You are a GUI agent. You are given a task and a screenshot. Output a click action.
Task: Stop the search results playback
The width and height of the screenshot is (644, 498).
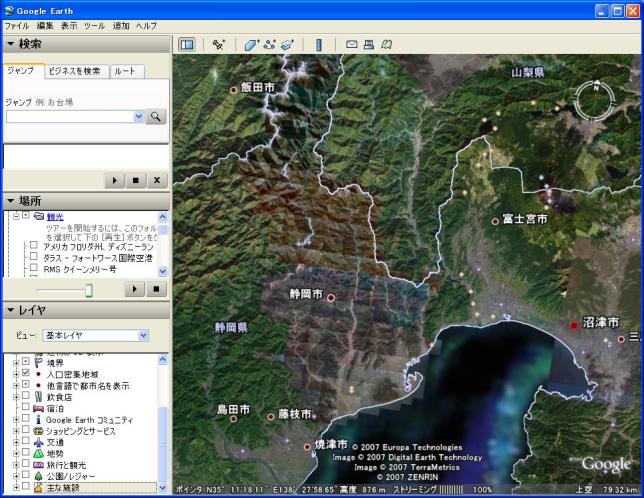(x=136, y=180)
